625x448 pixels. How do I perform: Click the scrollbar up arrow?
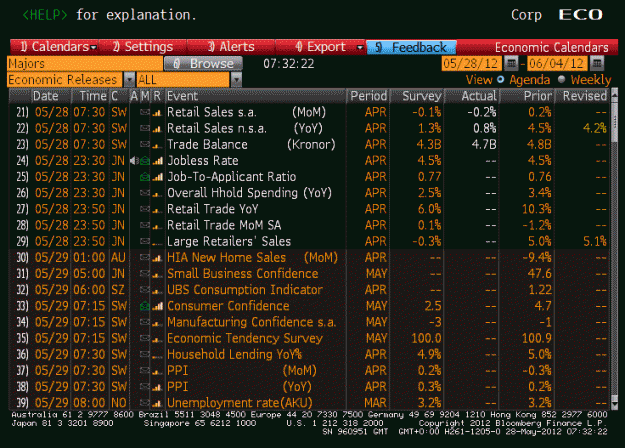click(614, 94)
